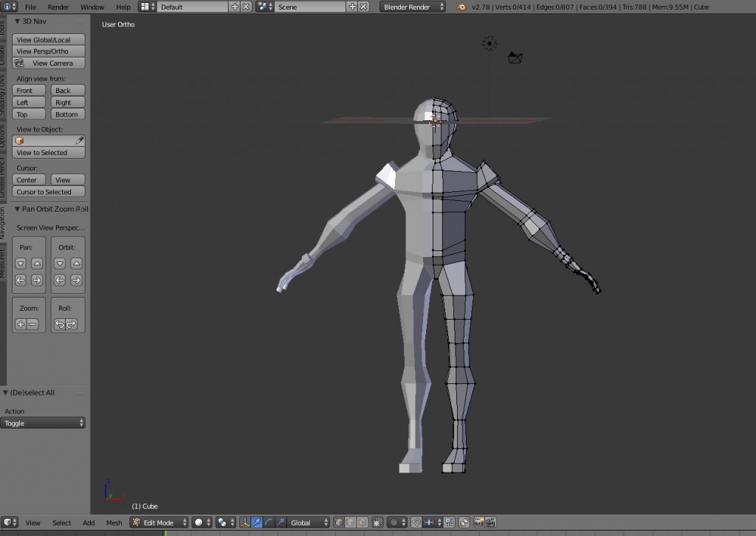
Task: Click the Front view button
Action: pyautogui.click(x=28, y=90)
